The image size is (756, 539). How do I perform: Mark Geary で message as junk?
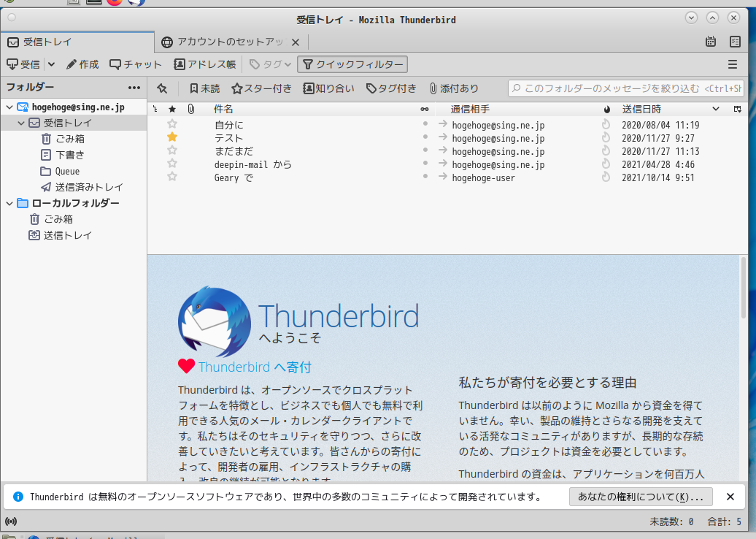(606, 177)
